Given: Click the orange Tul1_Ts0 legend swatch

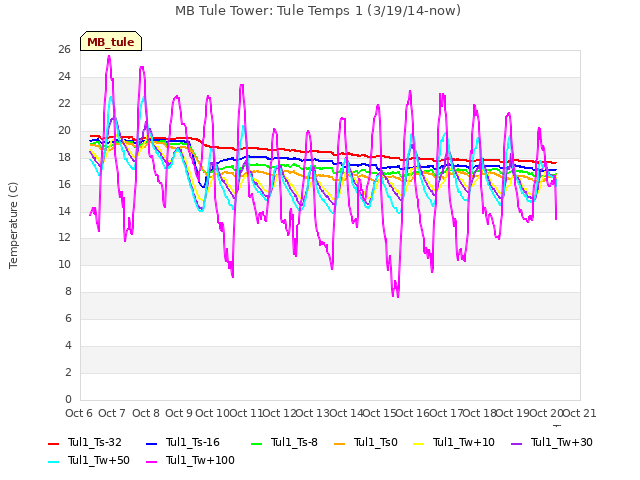Looking at the screenshot, I should pyautogui.click(x=340, y=443).
